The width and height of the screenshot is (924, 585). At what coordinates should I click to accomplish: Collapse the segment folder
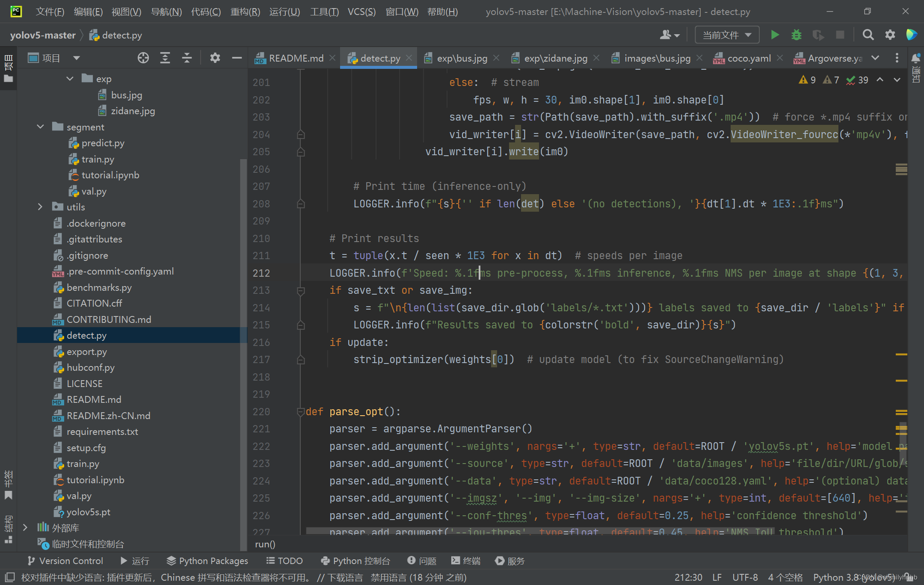coord(41,127)
